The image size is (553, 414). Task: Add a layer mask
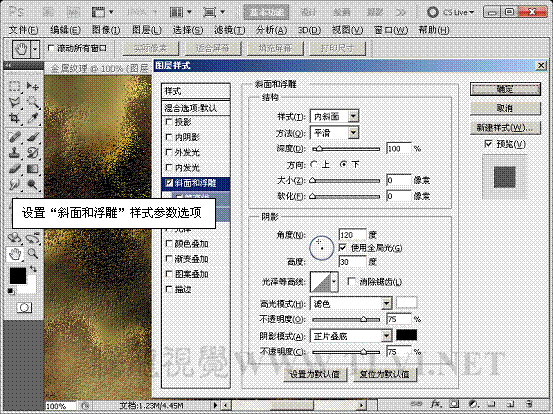pos(455,404)
